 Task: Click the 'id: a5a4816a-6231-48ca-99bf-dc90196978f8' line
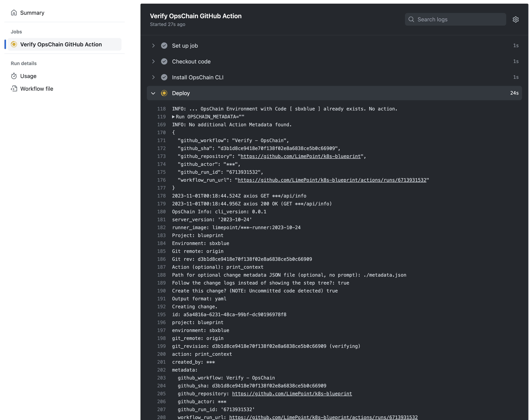click(229, 314)
